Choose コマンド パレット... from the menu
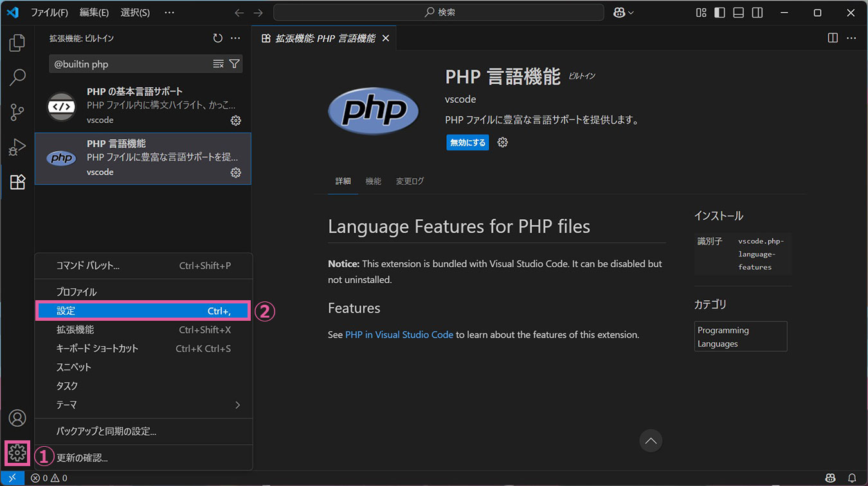Viewport: 868px width, 486px height. (x=143, y=265)
